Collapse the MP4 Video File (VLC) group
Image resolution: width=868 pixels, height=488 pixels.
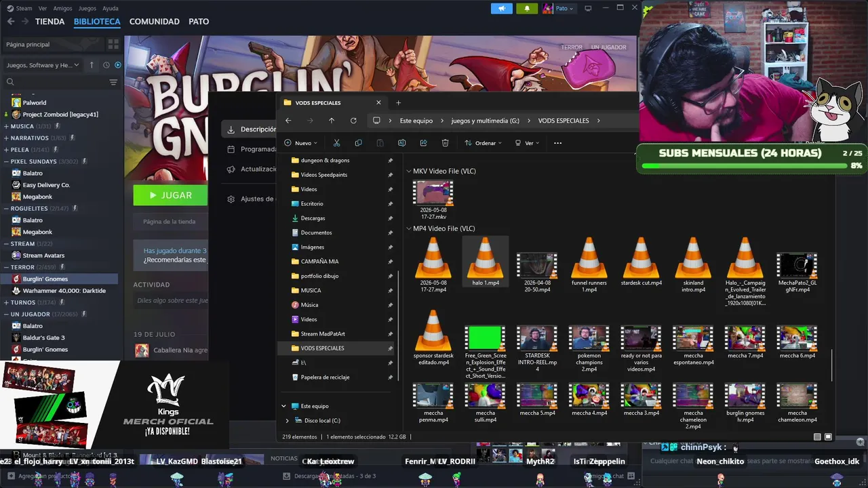point(409,229)
